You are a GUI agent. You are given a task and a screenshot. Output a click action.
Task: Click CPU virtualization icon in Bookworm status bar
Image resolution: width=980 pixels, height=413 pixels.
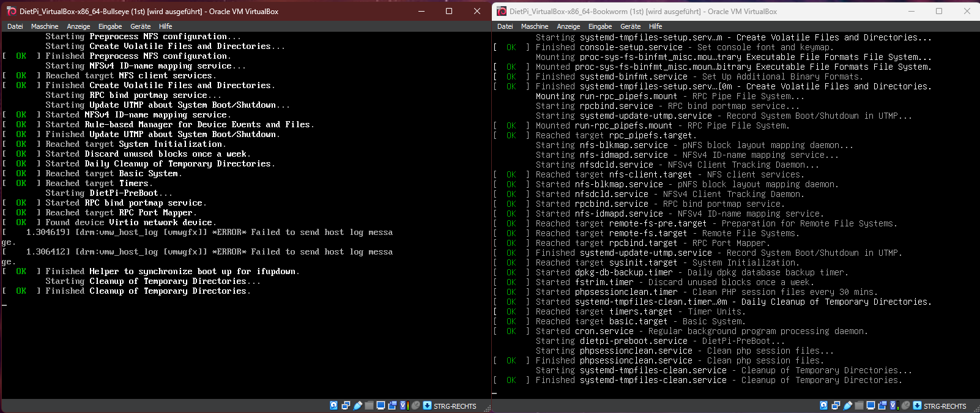tap(894, 405)
